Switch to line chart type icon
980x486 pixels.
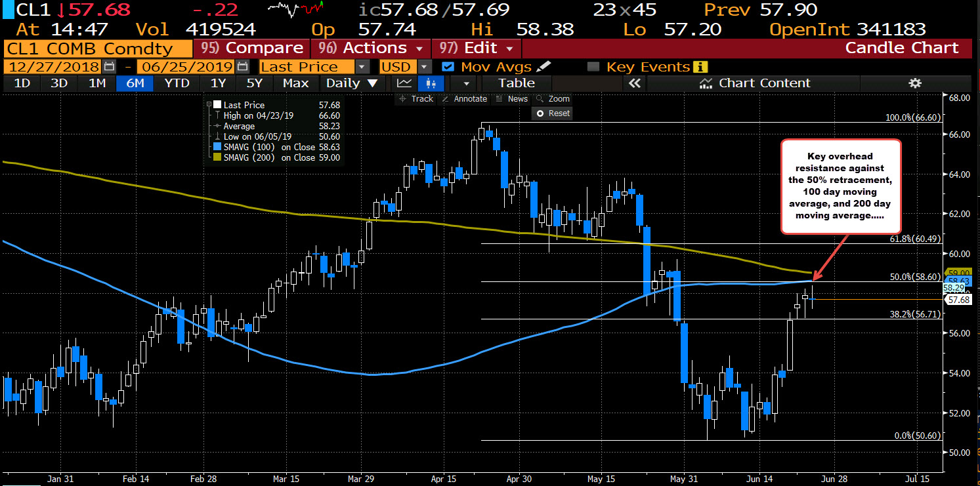pos(404,83)
